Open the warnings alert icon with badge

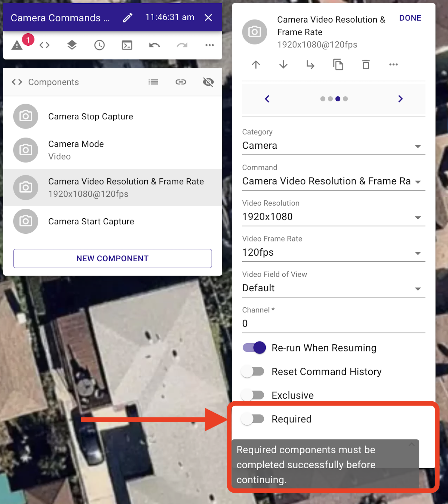[17, 45]
